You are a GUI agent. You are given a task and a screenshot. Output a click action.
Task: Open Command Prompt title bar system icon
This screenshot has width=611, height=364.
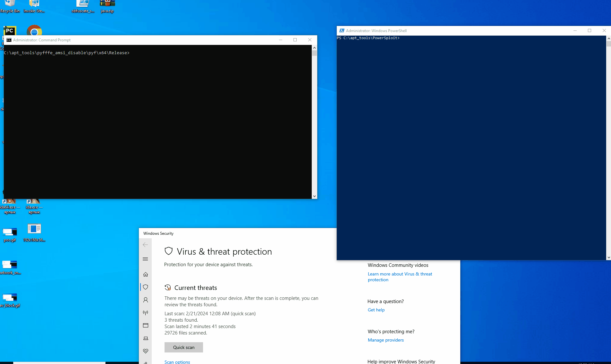(x=9, y=40)
